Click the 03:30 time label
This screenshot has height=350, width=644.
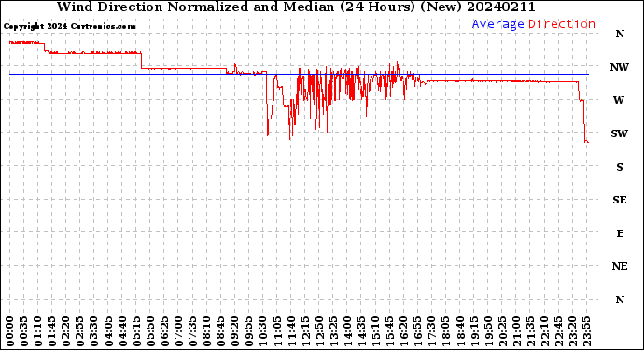click(94, 331)
